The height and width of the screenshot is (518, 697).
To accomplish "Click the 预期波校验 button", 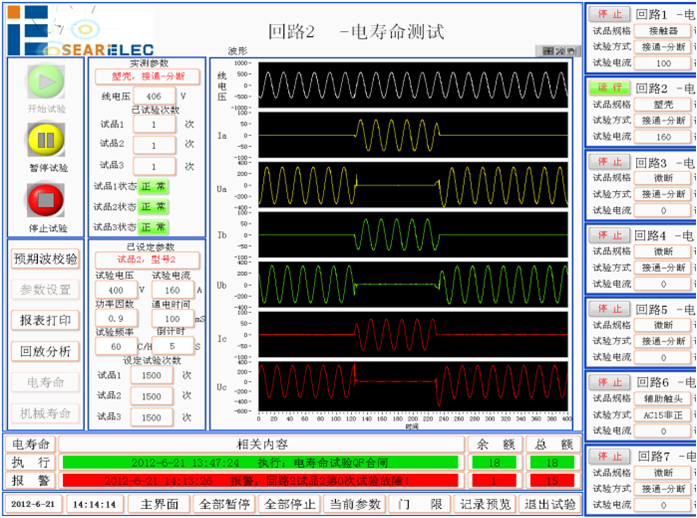I will click(x=45, y=258).
